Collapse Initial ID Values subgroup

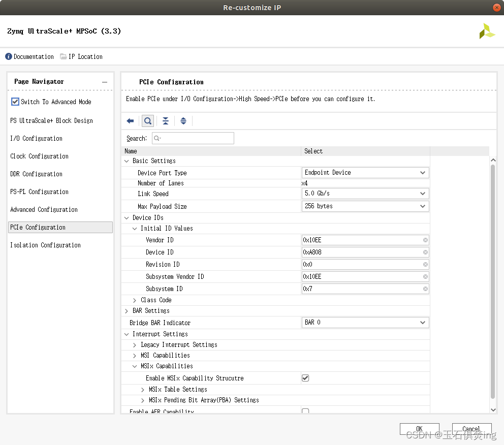(x=135, y=229)
